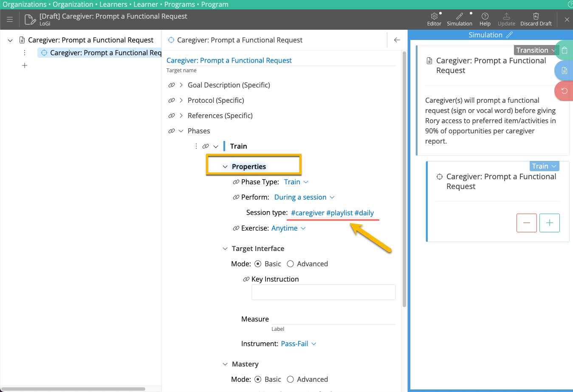Expand Goal Description (Specific) section
Screen dimensions: 573x392
click(x=181, y=85)
